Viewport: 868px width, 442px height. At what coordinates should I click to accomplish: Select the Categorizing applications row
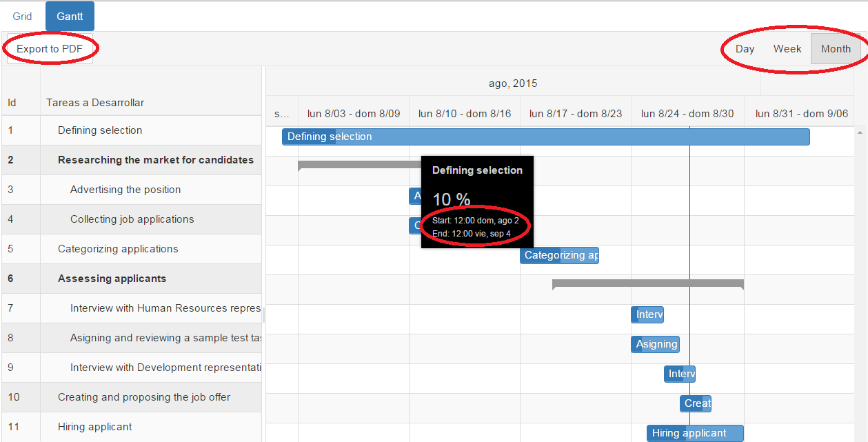pyautogui.click(x=132, y=249)
